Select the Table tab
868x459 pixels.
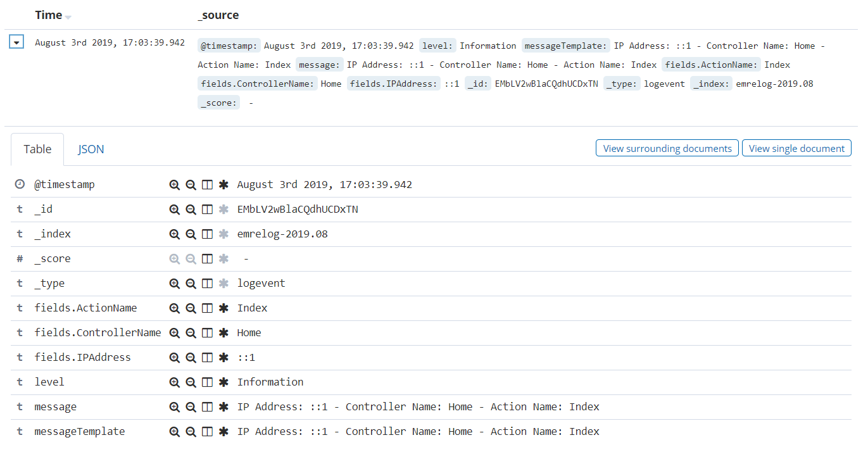[37, 149]
